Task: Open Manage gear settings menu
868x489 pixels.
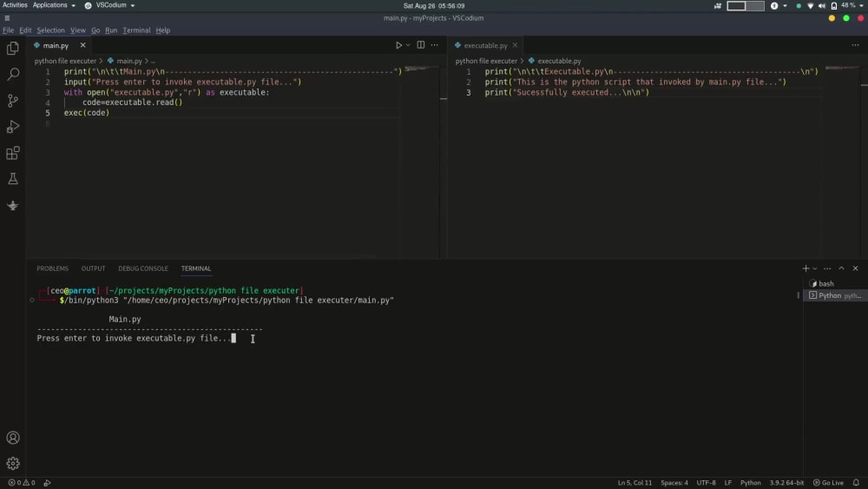Action: click(x=13, y=464)
